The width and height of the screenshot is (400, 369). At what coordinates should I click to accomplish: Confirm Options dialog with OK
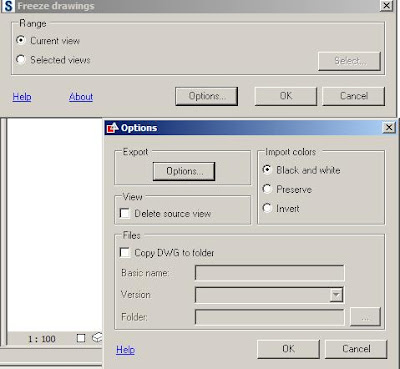click(288, 349)
